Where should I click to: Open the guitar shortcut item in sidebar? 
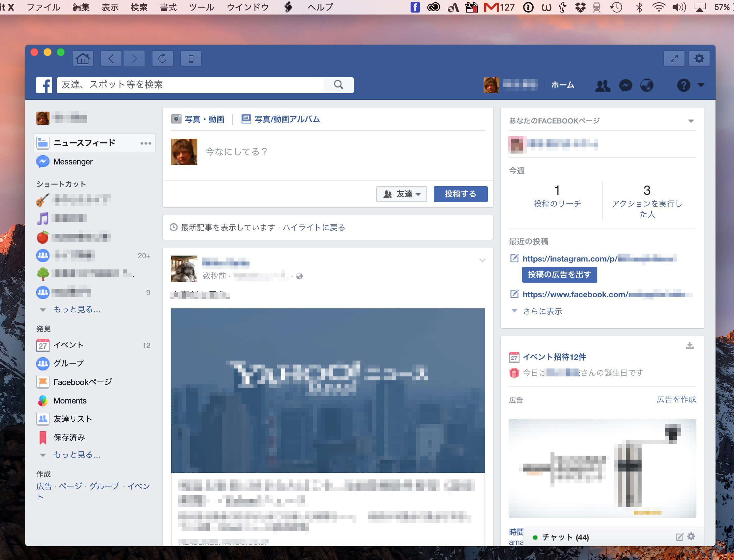[x=73, y=200]
